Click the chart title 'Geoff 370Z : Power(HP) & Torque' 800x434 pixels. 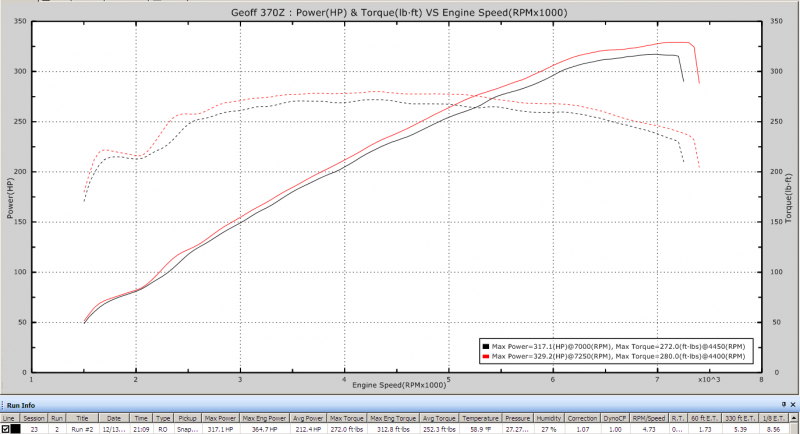[399, 12]
